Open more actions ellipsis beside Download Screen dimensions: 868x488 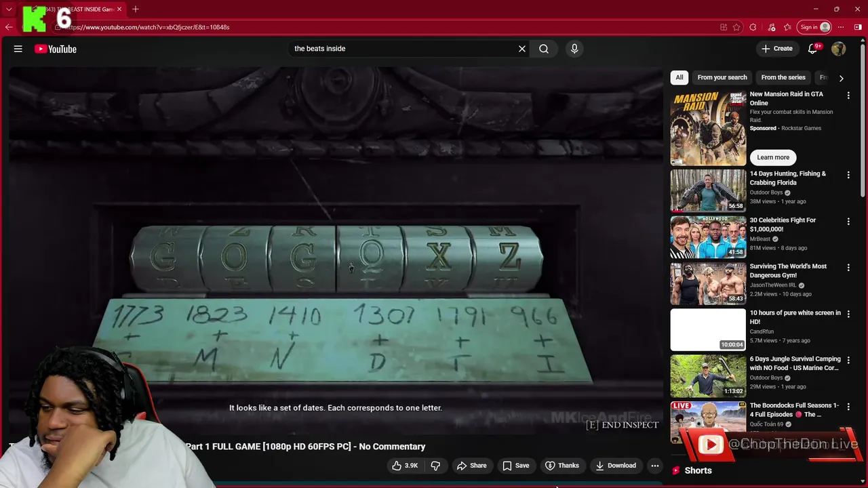[x=655, y=466]
